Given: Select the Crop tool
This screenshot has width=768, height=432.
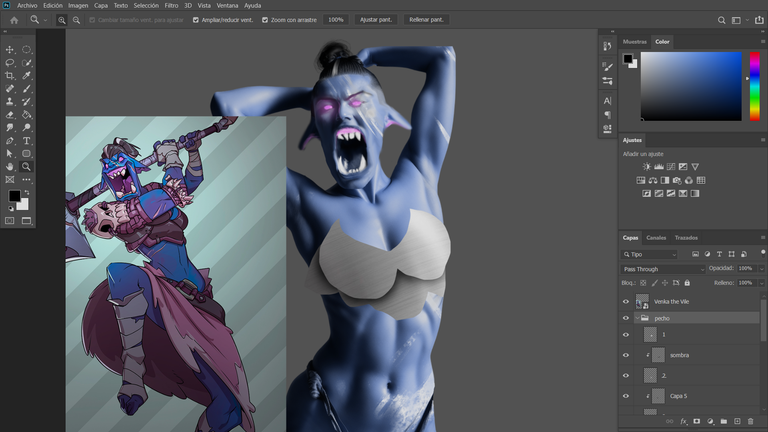Looking at the screenshot, I should click(x=9, y=75).
